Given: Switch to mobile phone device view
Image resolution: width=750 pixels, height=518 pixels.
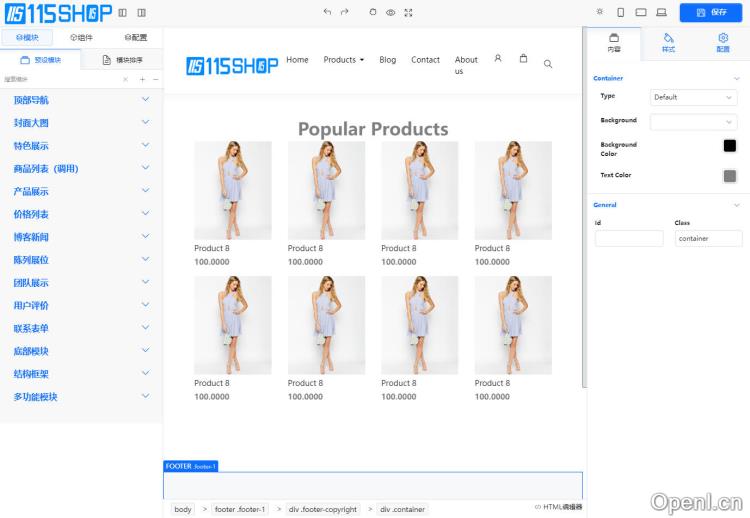Looking at the screenshot, I should pyautogui.click(x=621, y=12).
